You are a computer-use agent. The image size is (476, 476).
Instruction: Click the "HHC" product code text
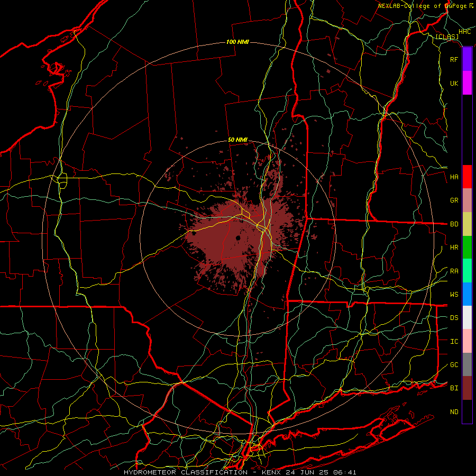pyautogui.click(x=464, y=32)
